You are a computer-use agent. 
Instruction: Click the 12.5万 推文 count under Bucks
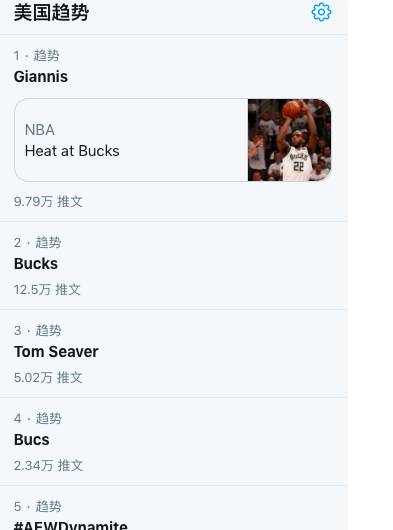tap(47, 290)
